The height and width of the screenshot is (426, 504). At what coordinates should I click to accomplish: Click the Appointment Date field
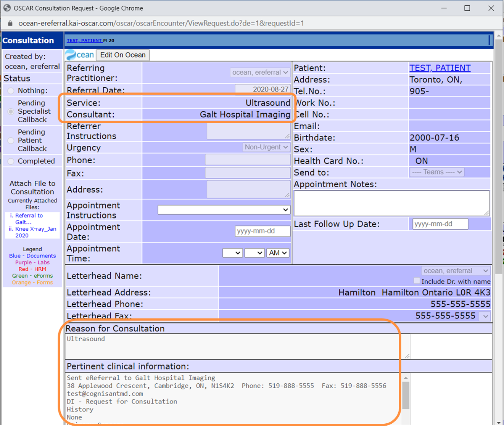[x=262, y=231]
